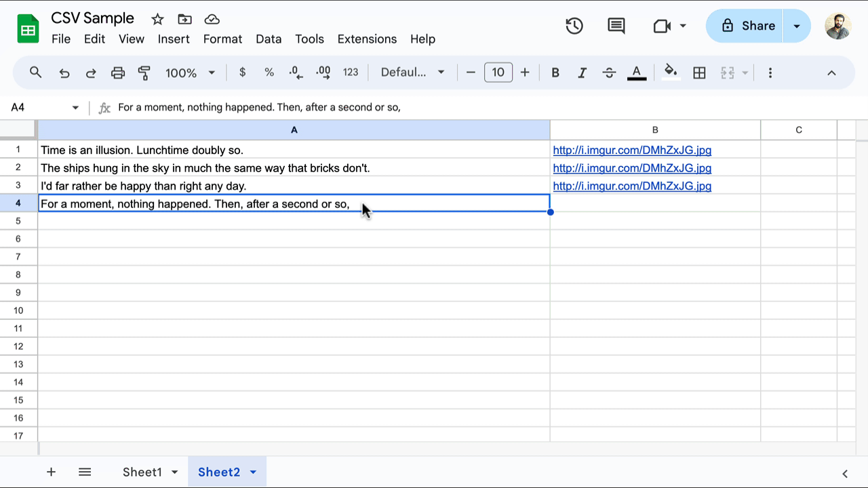The height and width of the screenshot is (488, 868).
Task: Open the Sheet1 tab dropdown arrow
Action: coord(175,472)
